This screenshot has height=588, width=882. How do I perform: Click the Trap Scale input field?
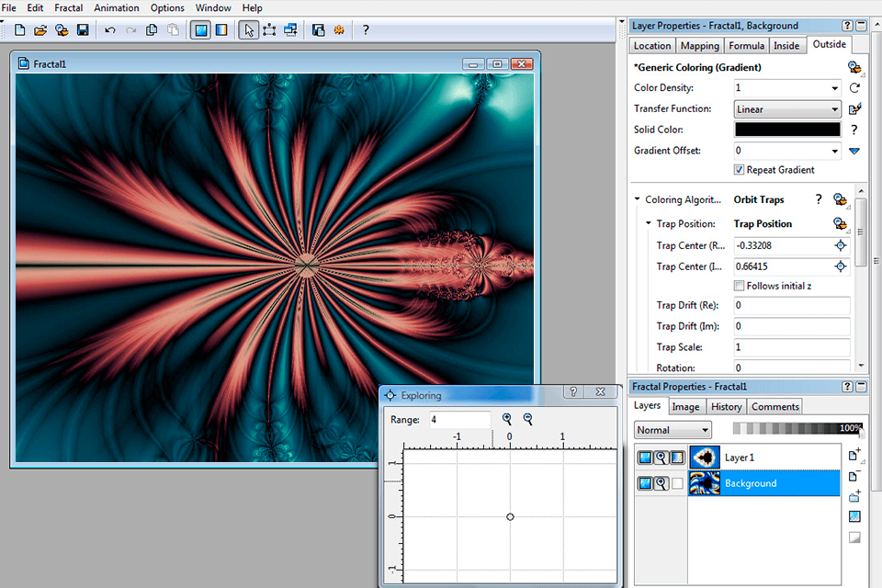click(x=791, y=347)
